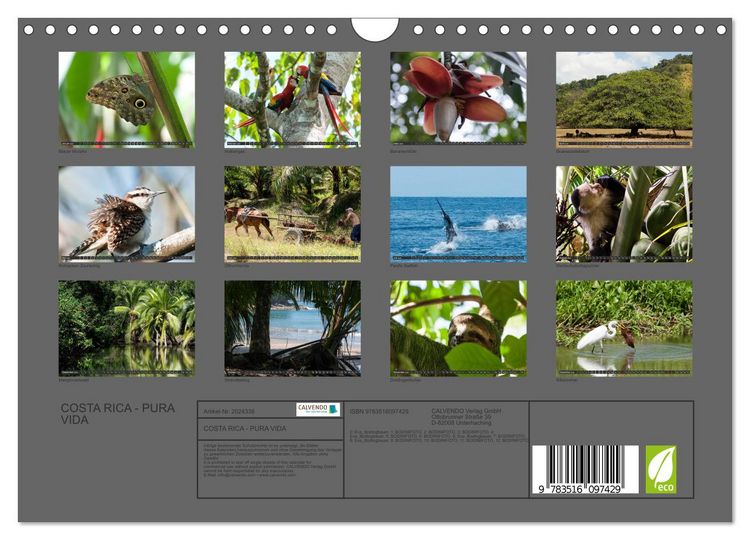Click the large COSTA RICA - PURA VIDA title
The width and height of the screenshot is (750, 540).
(x=118, y=414)
